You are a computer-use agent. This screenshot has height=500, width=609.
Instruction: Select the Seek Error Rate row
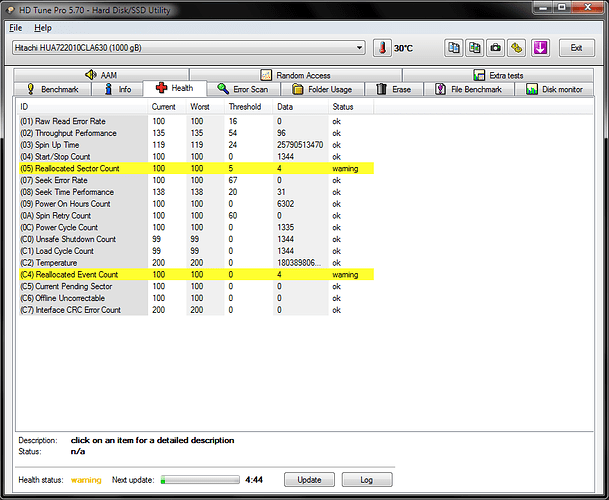[x=196, y=180]
